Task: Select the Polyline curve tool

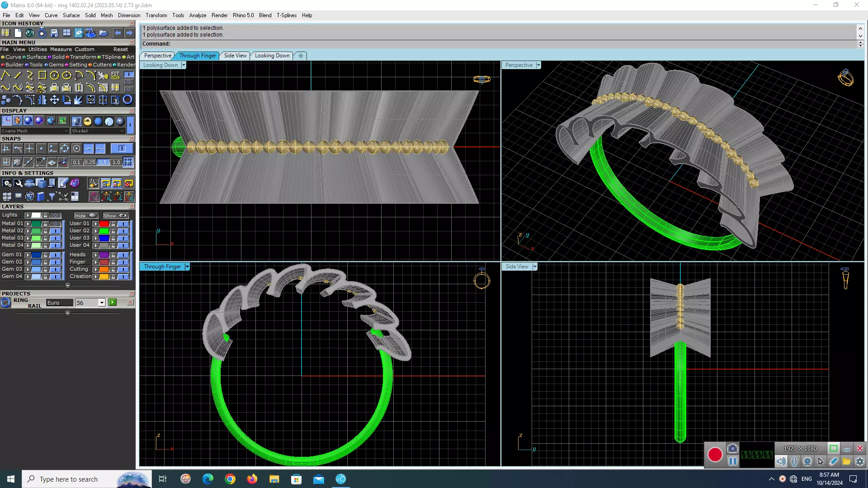Action: click(x=6, y=75)
